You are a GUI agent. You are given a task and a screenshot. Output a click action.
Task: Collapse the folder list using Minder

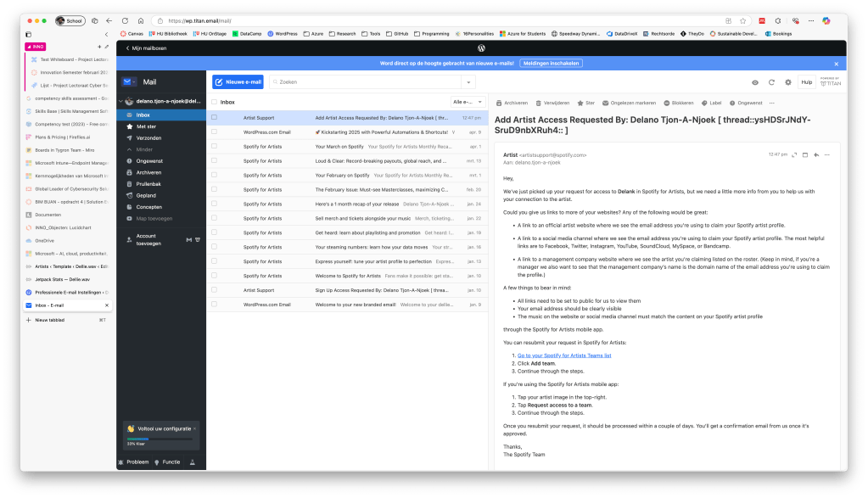pos(145,149)
